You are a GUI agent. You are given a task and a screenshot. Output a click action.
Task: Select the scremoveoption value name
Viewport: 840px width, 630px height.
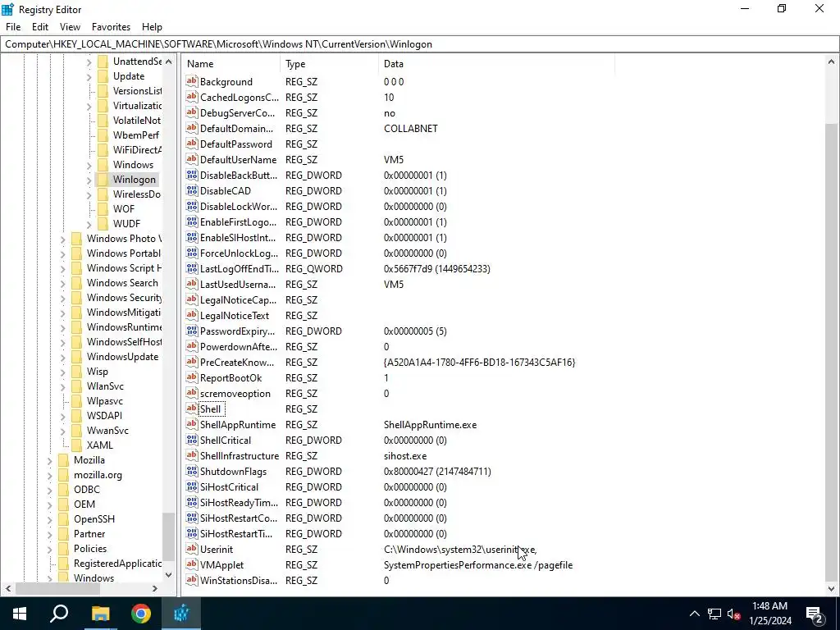[x=235, y=394]
